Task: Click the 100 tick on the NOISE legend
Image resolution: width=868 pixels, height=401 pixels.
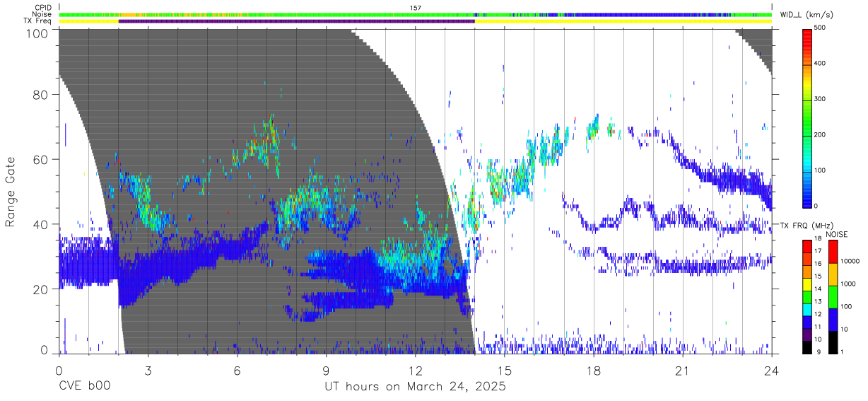Action: [x=846, y=307]
